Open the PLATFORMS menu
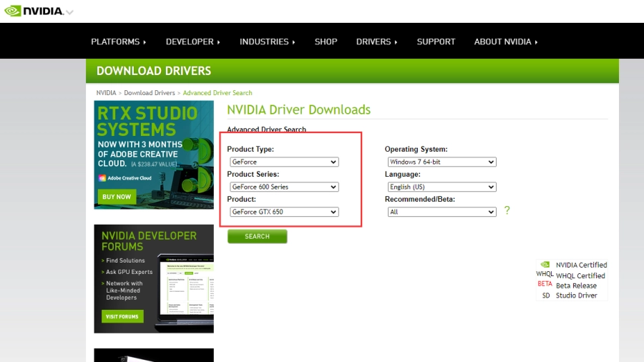Viewport: 644px width, 362px height. [x=118, y=41]
